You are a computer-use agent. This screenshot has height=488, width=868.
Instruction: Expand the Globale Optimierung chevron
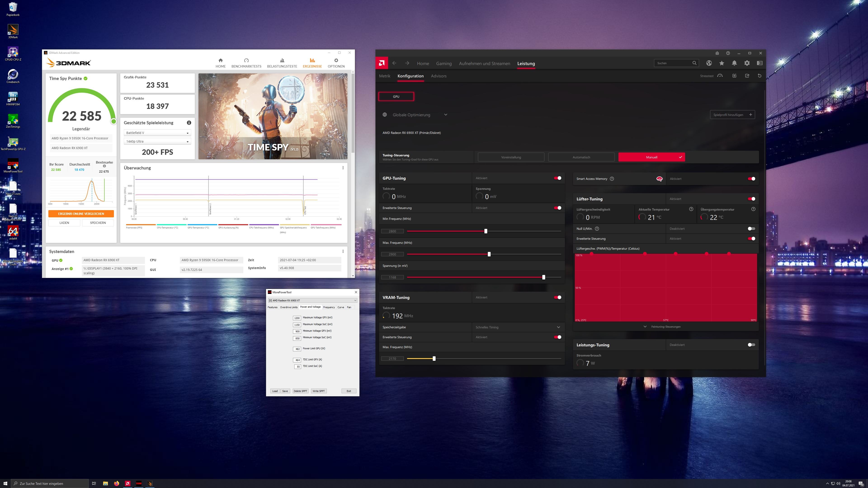click(446, 115)
